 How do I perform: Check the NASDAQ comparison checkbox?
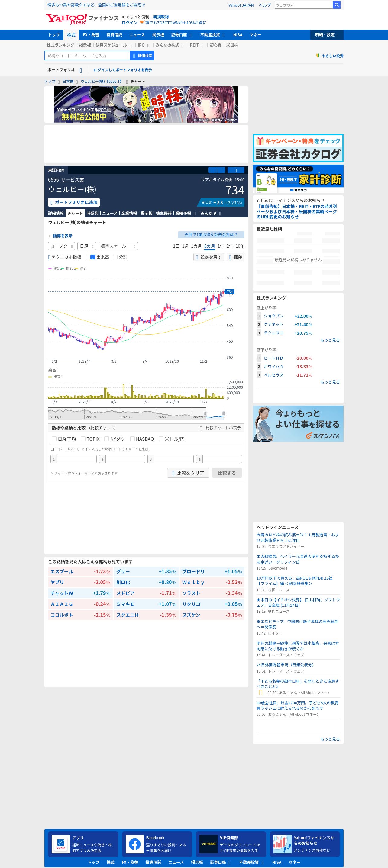coord(132,439)
